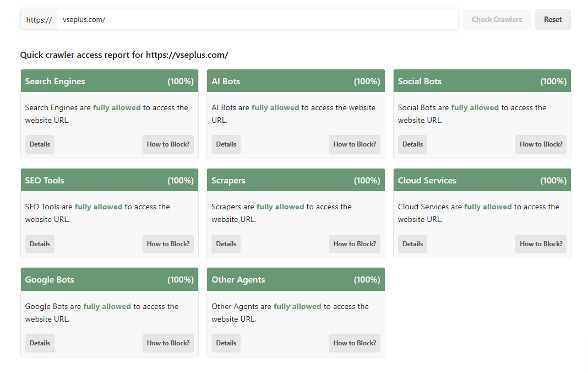View Details for AI Bots

226,144
